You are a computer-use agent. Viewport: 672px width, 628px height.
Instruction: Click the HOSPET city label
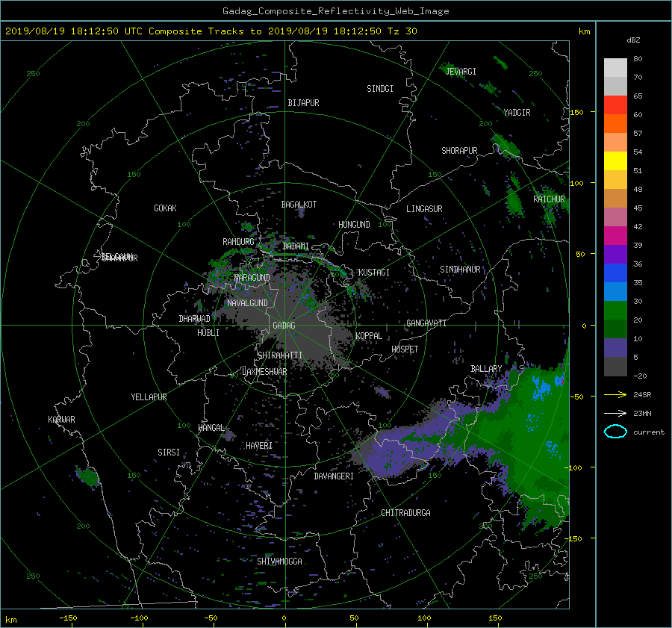pyautogui.click(x=405, y=349)
